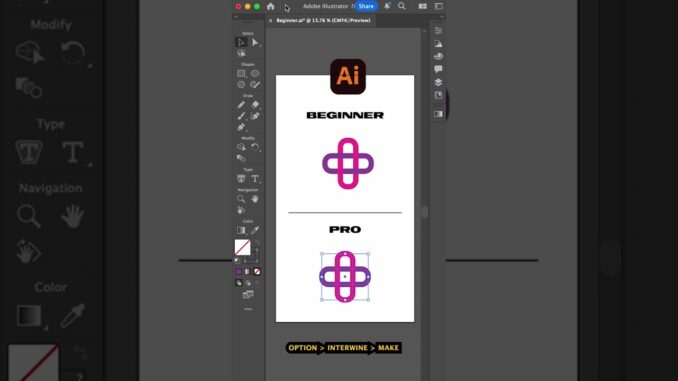The image size is (678, 381).
Task: Select the Rectangle tool
Action: pyautogui.click(x=241, y=74)
